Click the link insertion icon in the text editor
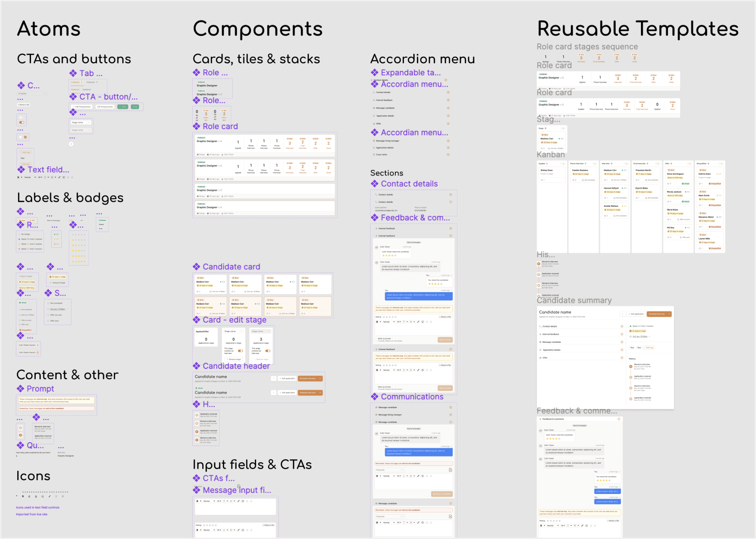Image resolution: width=756 pixels, height=539 pixels. (x=239, y=501)
